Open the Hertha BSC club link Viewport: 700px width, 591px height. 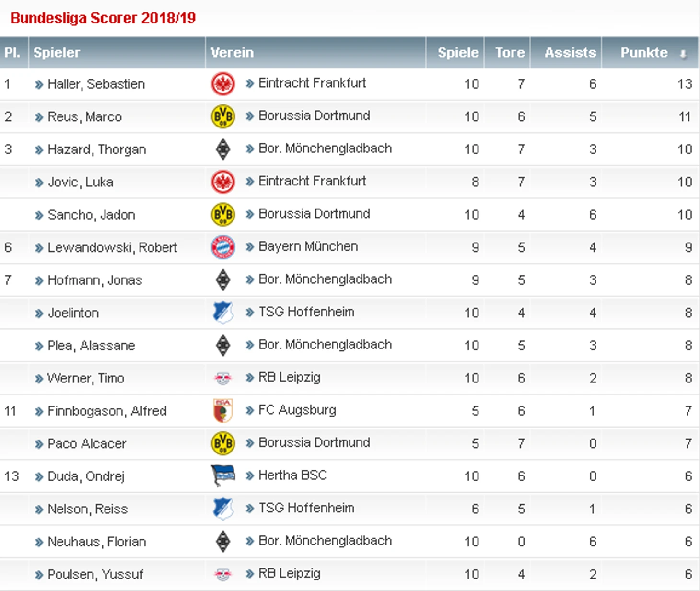(x=292, y=475)
